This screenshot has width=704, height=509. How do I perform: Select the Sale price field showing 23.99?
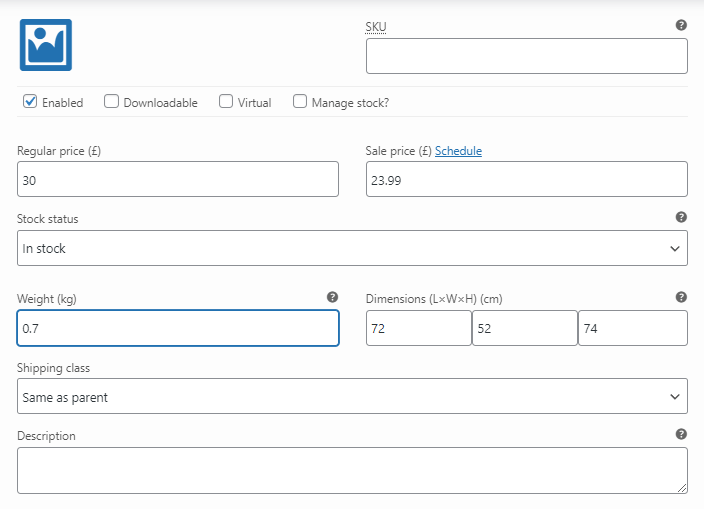(526, 180)
